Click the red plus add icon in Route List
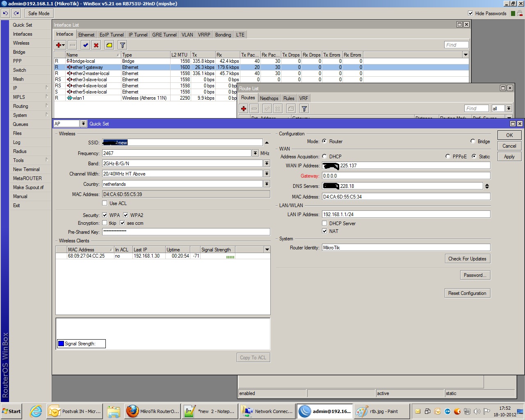 [x=244, y=109]
